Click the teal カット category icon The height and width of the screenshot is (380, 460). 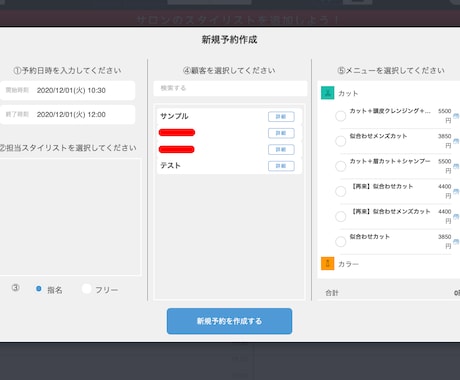pos(327,93)
